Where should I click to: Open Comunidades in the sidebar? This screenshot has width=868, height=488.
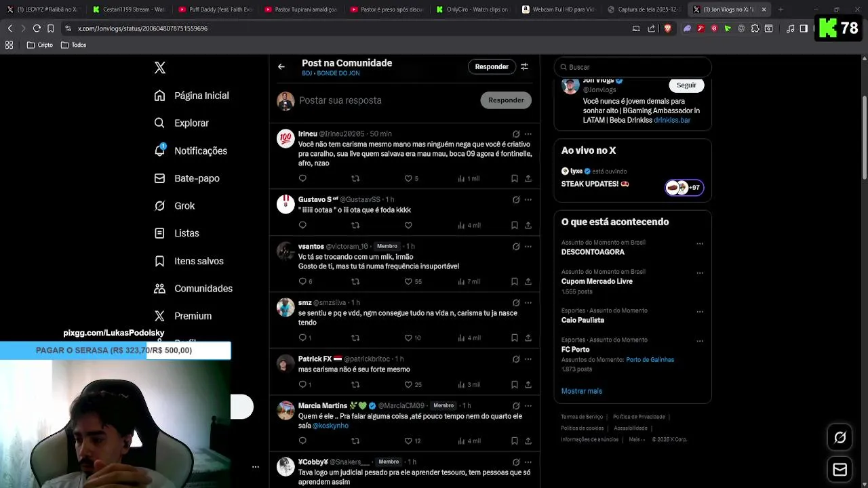pos(193,289)
